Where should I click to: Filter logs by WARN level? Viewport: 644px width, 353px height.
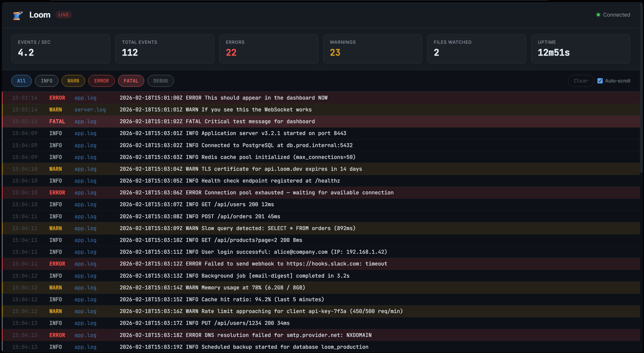point(73,81)
